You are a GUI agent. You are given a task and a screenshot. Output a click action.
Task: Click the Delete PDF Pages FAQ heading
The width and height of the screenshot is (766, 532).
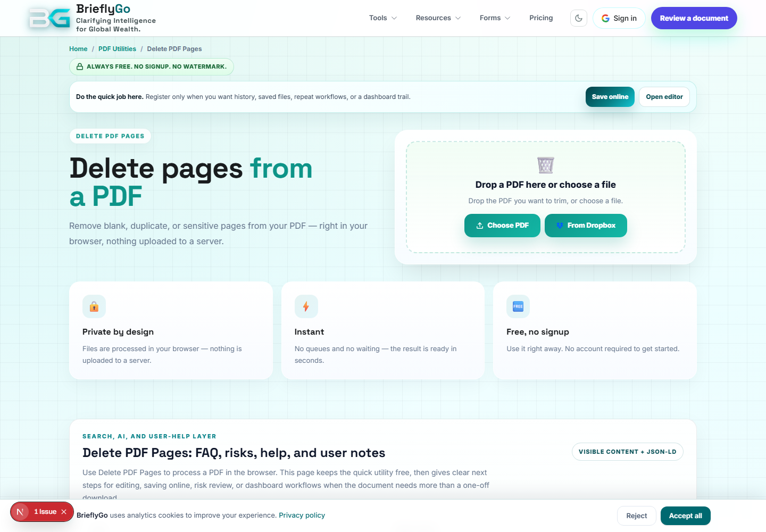click(234, 453)
